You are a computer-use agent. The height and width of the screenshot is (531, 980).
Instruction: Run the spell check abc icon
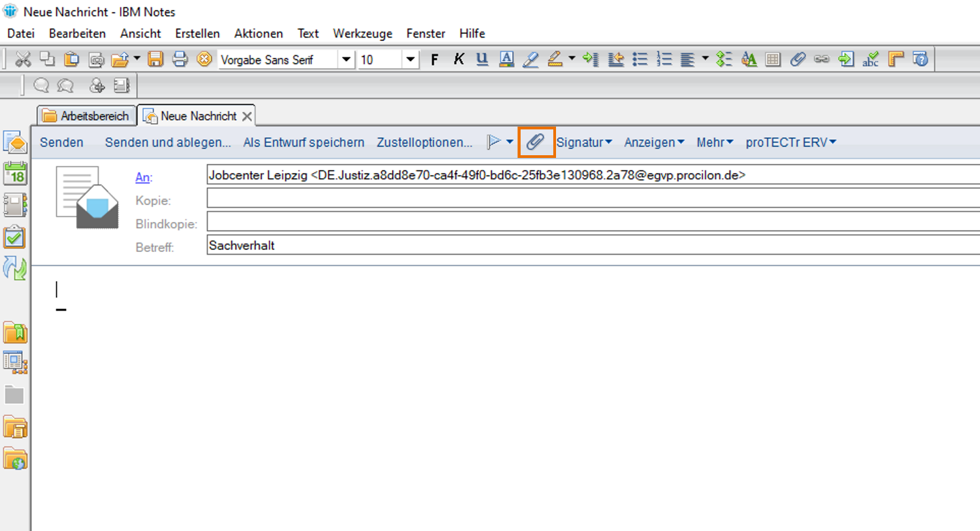(x=870, y=60)
